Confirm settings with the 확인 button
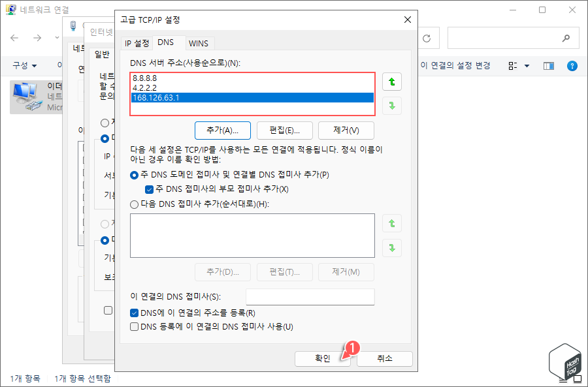588x387 pixels. (321, 358)
